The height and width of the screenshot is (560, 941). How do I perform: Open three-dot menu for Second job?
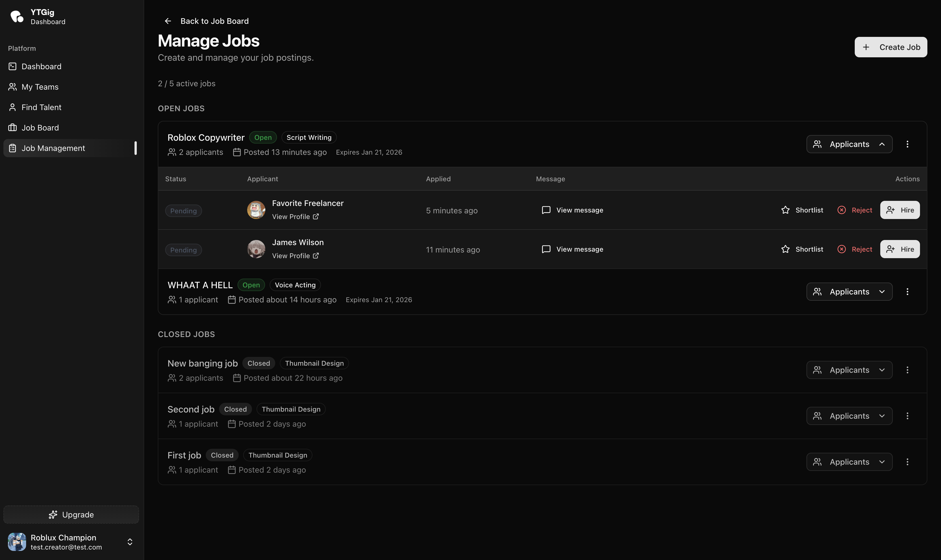click(908, 416)
